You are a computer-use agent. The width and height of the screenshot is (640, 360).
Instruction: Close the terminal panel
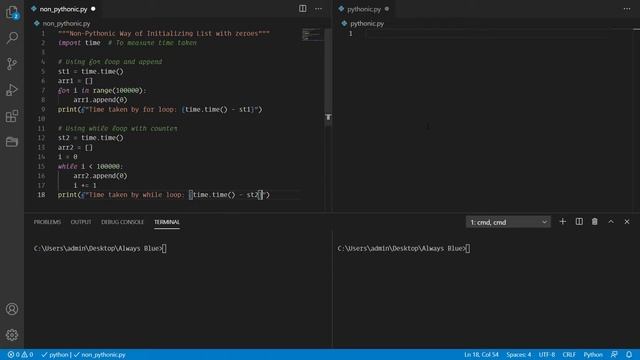(x=627, y=222)
